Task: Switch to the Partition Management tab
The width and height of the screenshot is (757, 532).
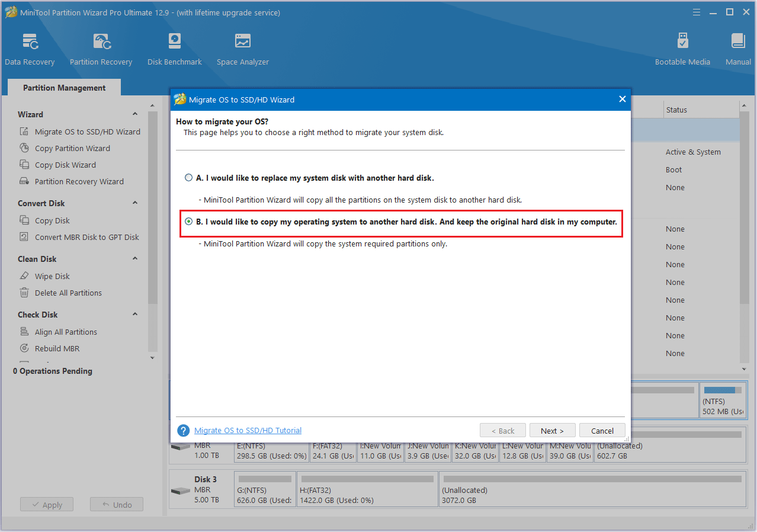Action: [65, 88]
